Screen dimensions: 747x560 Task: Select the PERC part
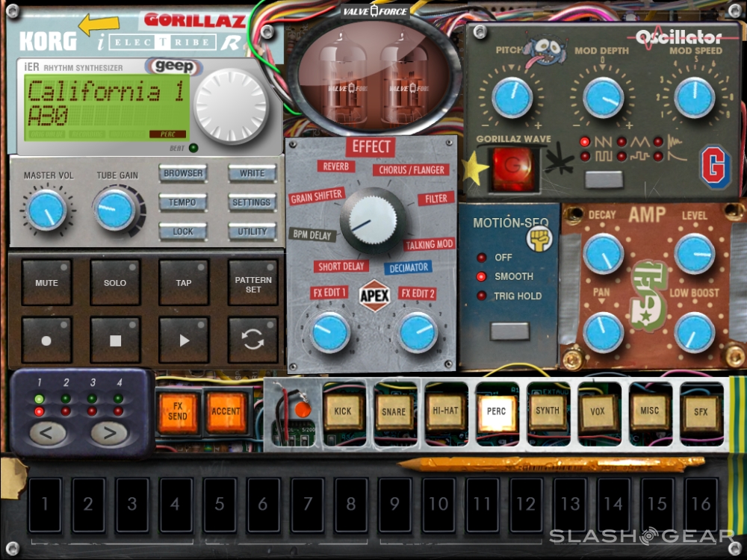pyautogui.click(x=497, y=411)
